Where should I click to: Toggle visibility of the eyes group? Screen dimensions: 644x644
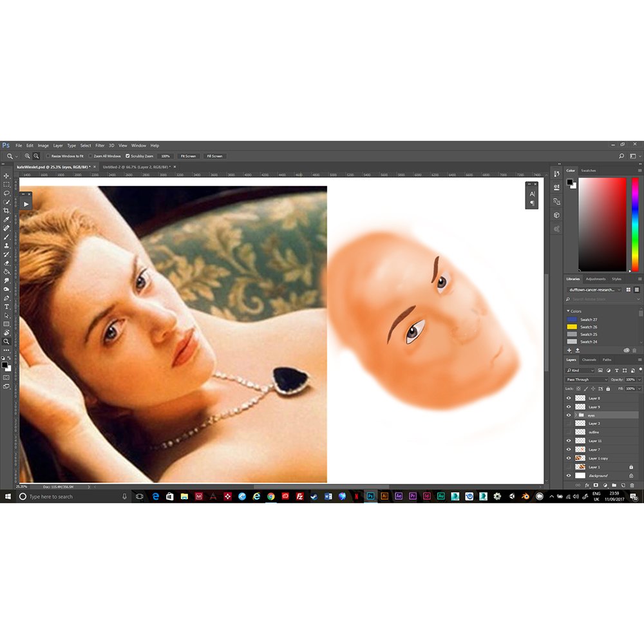pos(569,415)
